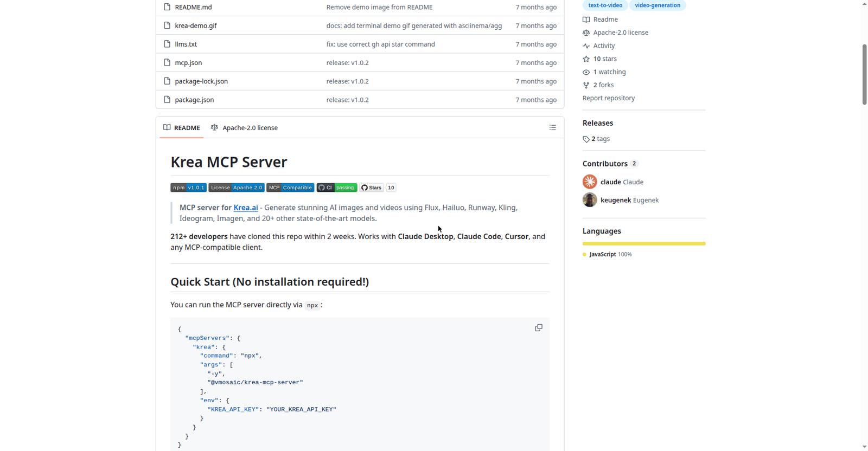The height and width of the screenshot is (451, 868).
Task: Open mcp.json file
Action: pyautogui.click(x=188, y=62)
